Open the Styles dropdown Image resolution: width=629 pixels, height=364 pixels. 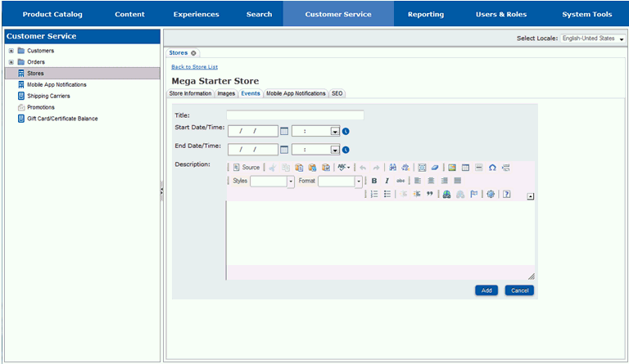coord(290,182)
